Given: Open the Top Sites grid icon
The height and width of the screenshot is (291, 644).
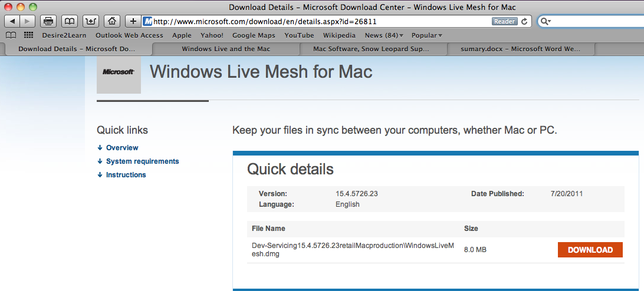Looking at the screenshot, I should click(28, 35).
